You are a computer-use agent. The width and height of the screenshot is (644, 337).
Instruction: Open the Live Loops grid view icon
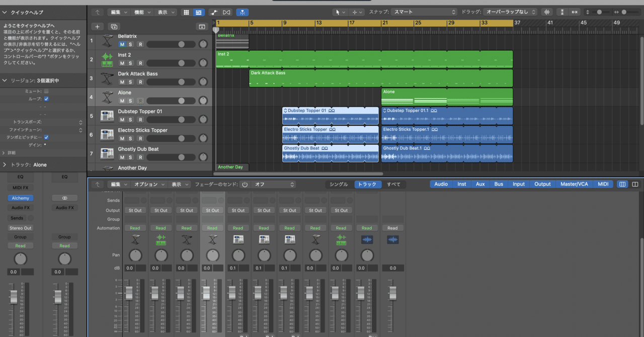[x=187, y=12]
